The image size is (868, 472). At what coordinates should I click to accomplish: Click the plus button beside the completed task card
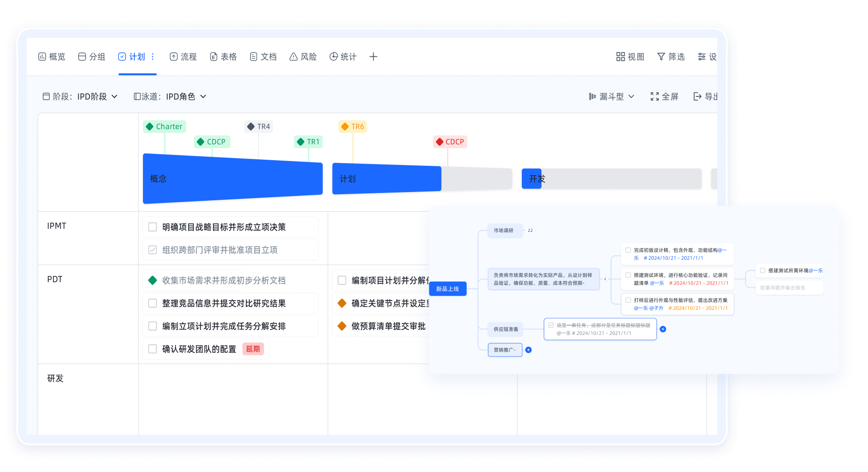(663, 329)
